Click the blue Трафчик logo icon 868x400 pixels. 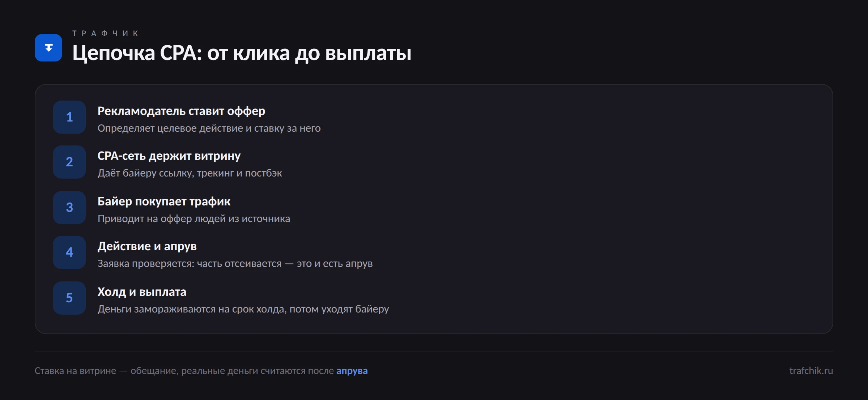click(48, 48)
